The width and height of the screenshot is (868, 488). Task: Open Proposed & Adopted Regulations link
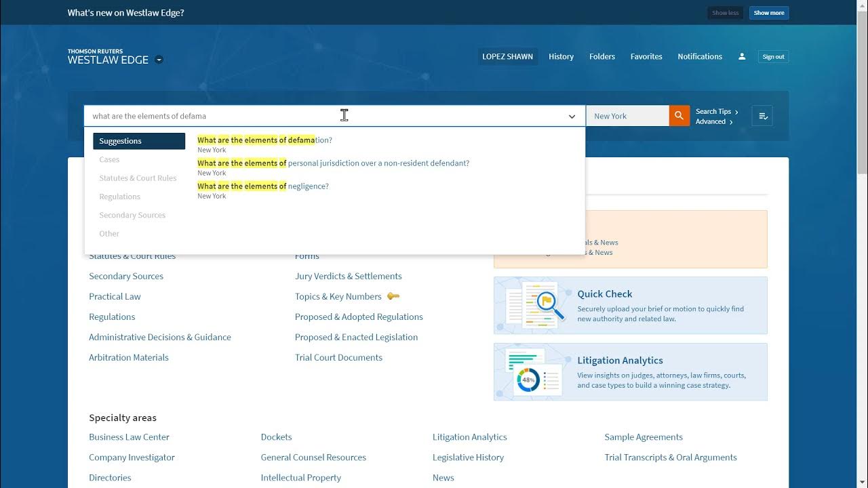(x=359, y=317)
